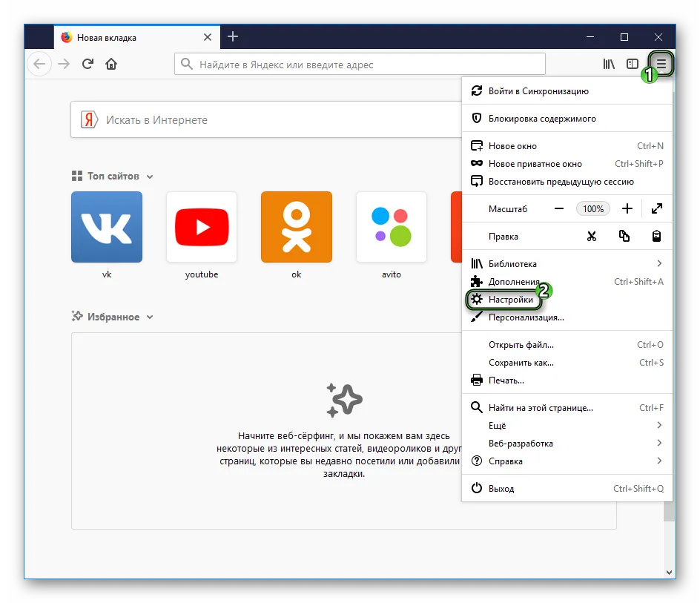Open Персонализация… menu item

(x=567, y=317)
